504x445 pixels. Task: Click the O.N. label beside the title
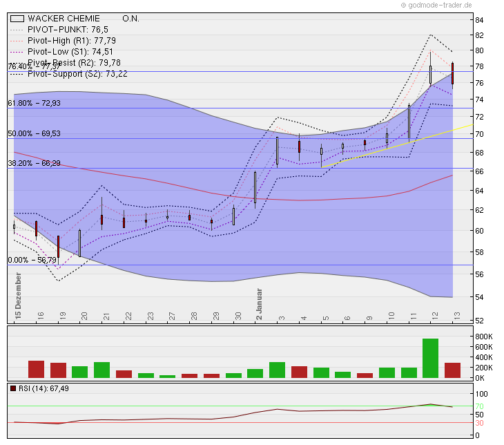pos(130,19)
